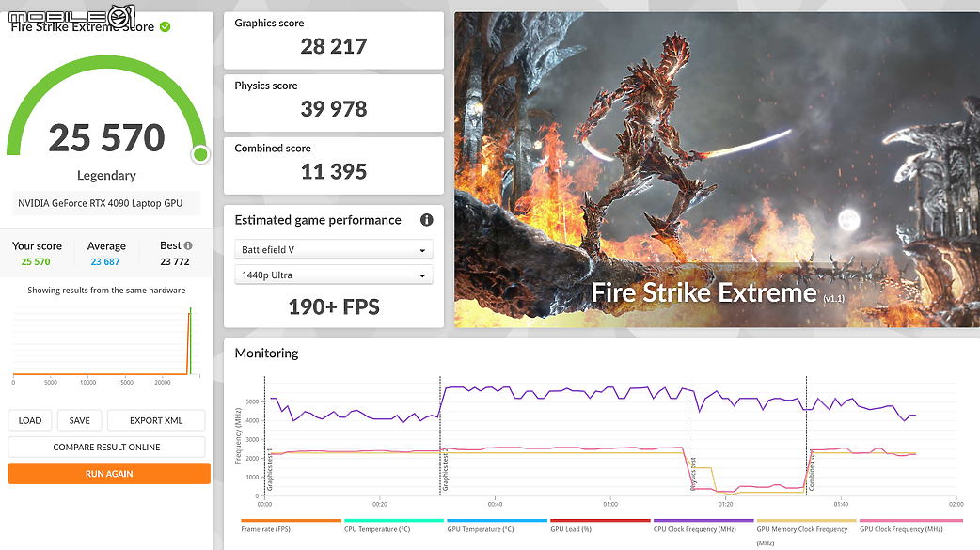Click COMPARE RESULT ONLINE button
The height and width of the screenshot is (550, 980).
106,447
